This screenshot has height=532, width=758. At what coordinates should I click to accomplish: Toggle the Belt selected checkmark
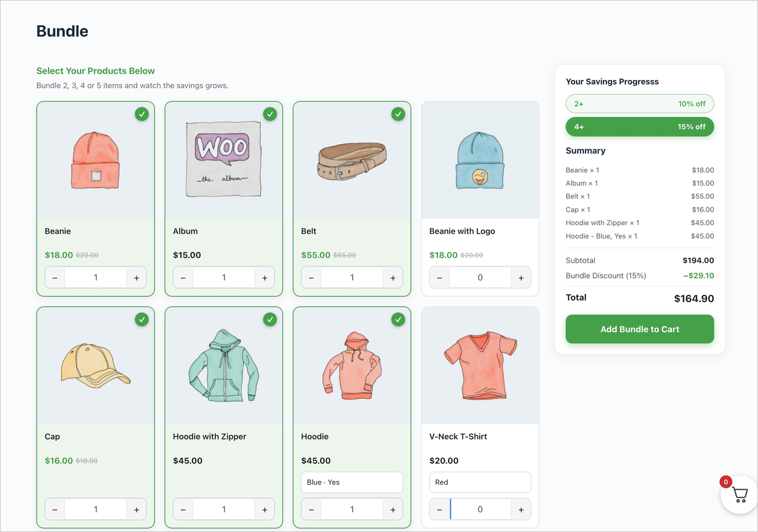pyautogui.click(x=398, y=114)
